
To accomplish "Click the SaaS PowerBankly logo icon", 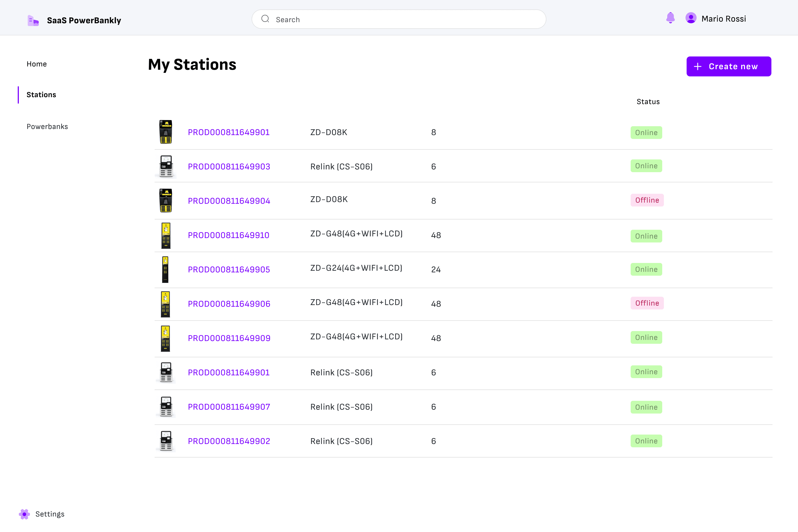I will coord(33,20).
